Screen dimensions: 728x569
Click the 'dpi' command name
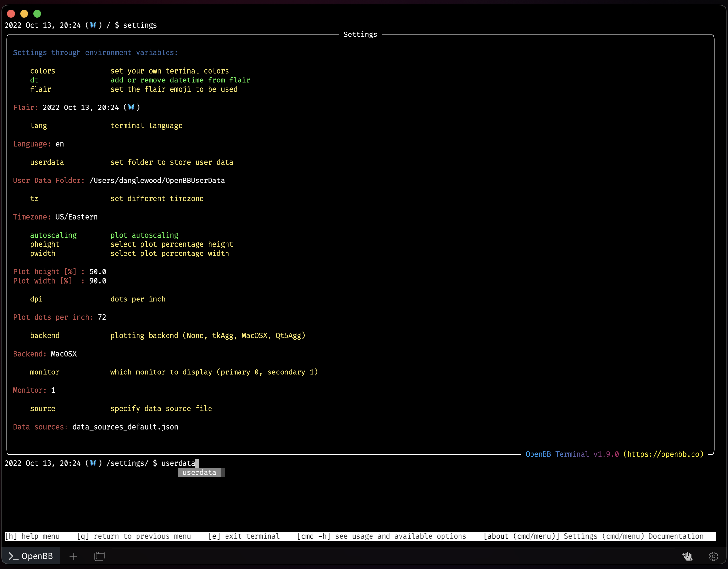point(36,299)
